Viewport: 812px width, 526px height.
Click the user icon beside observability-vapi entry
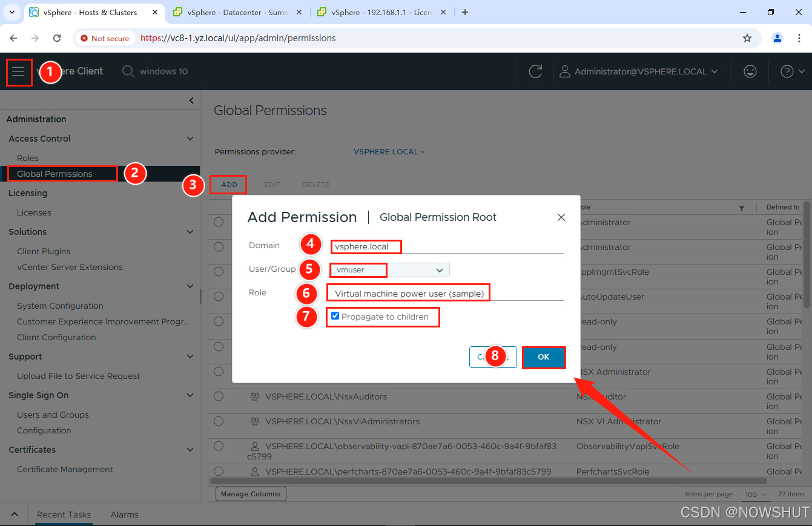(x=255, y=447)
